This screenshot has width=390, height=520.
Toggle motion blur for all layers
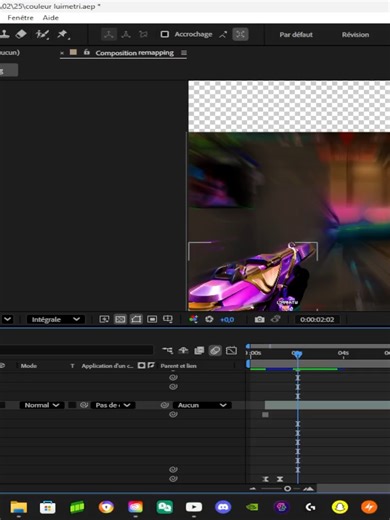pos(215,350)
